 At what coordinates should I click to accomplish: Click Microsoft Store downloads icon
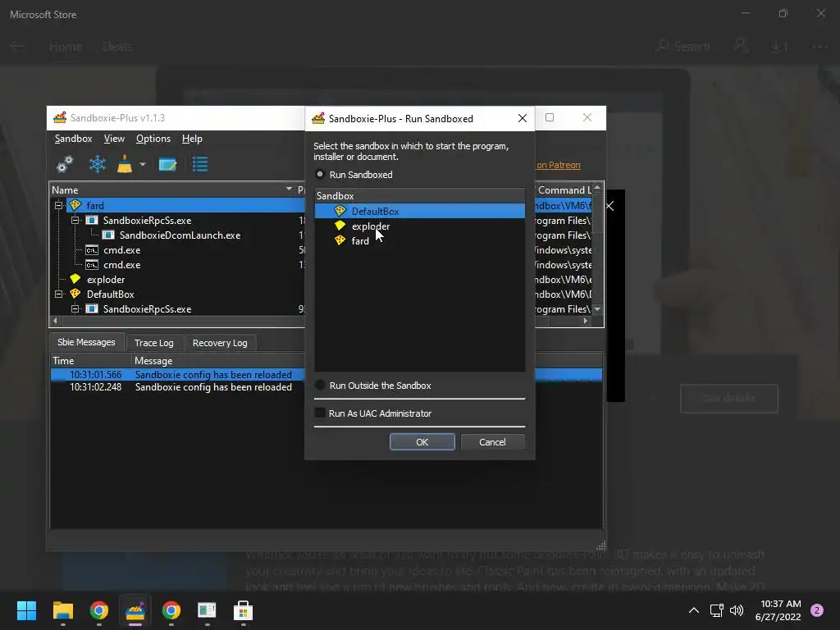point(779,47)
